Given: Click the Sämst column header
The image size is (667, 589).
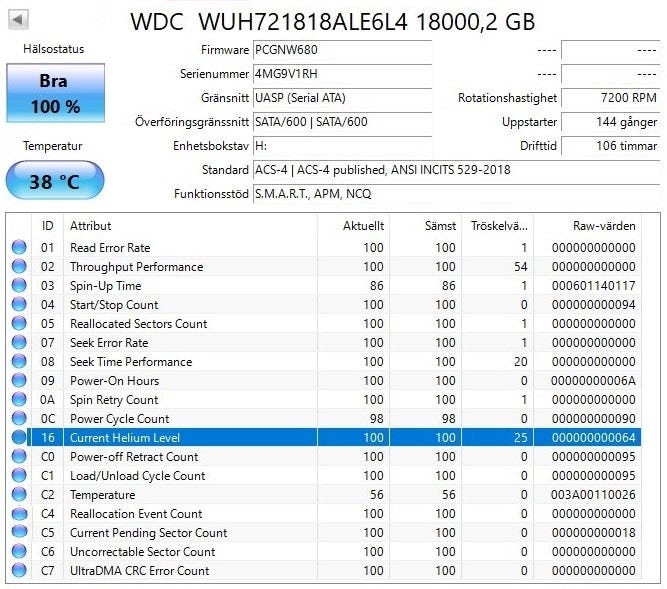Looking at the screenshot, I should [x=425, y=226].
